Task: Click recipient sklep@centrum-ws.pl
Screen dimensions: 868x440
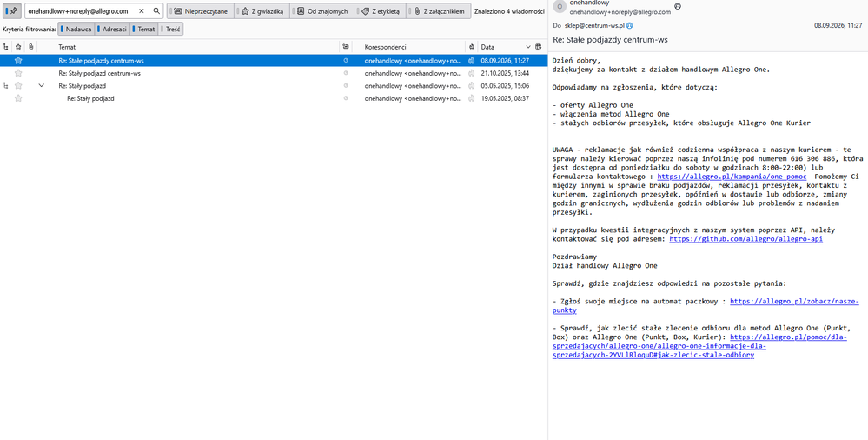Action: click(594, 25)
